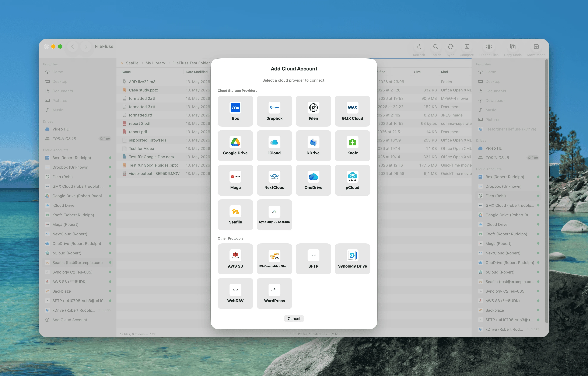Select the iCloud provider tile
588x376 pixels.
[274, 146]
